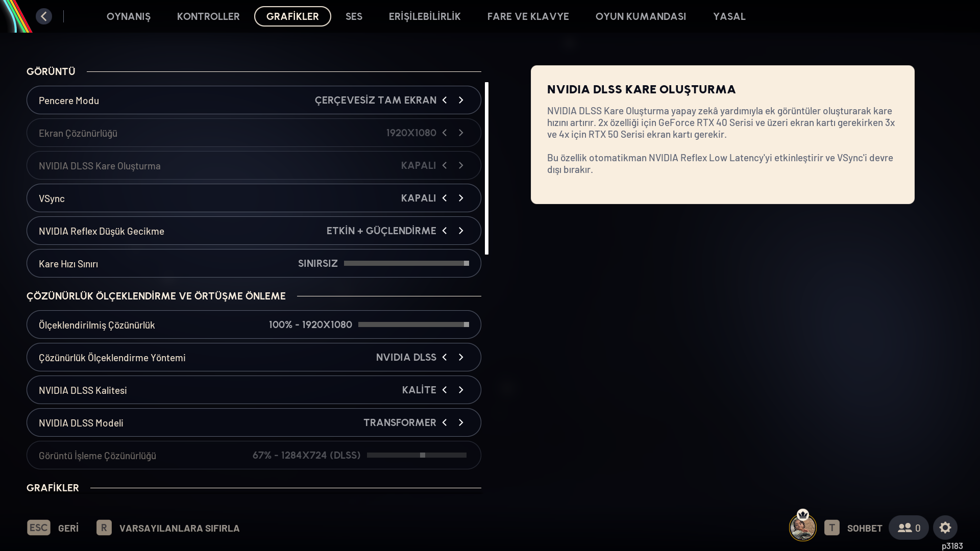This screenshot has width=980, height=551.
Task: Click the settings list vertical scrollbar
Action: point(486,168)
